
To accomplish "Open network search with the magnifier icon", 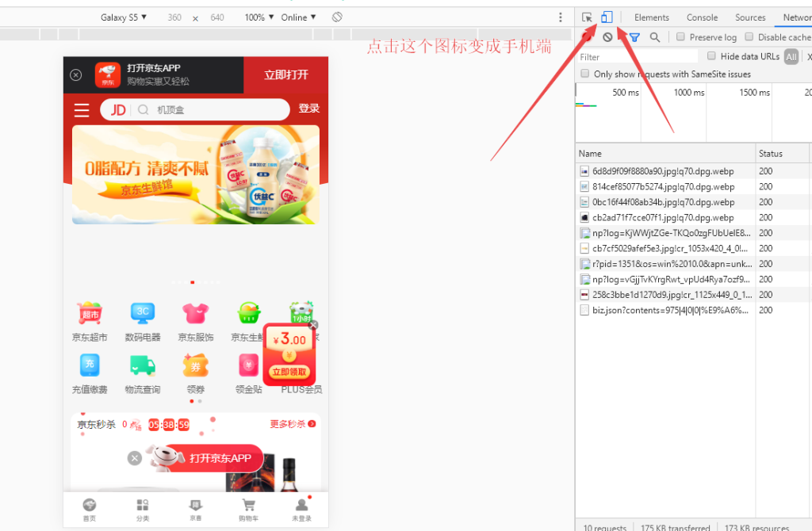I will pos(655,36).
